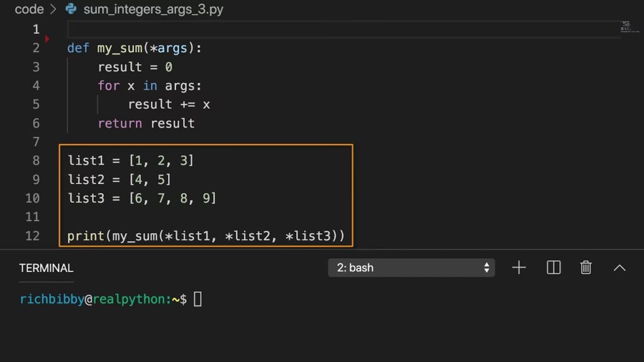Screen dimensions: 644x362
Task: Click the minimap preview in the editor corner
Action: click(x=625, y=26)
